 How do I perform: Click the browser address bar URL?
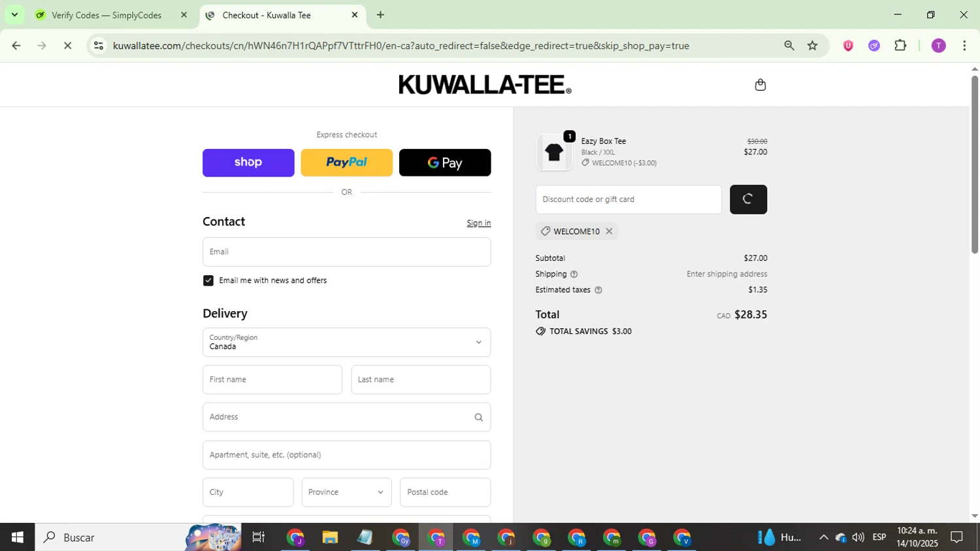click(x=400, y=46)
